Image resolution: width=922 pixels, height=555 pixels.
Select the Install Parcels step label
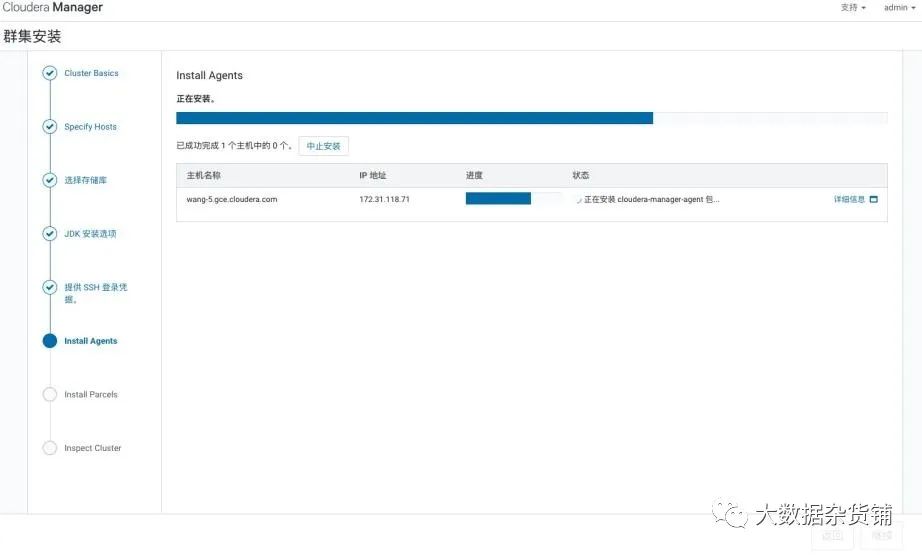point(91,394)
